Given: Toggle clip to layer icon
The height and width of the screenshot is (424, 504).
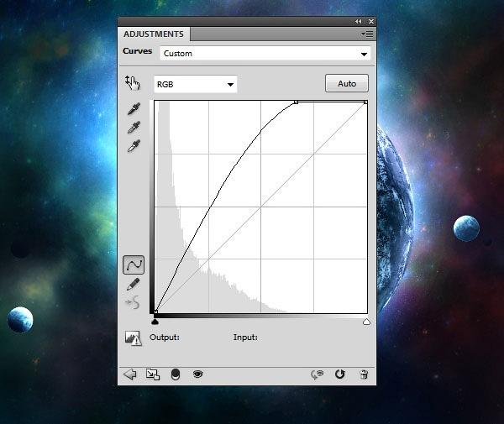Looking at the screenshot, I should click(x=176, y=374).
